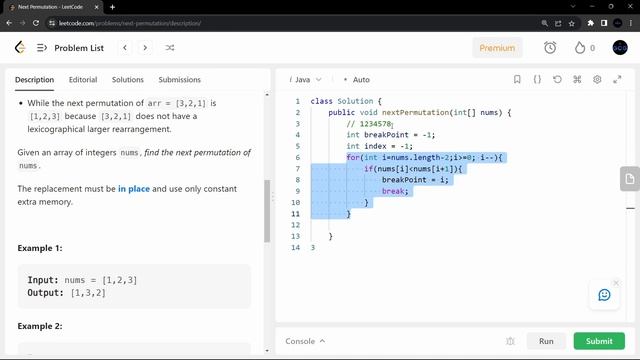Open the Auto mode selector
Viewport: 640px width, 360px height.
coord(357,80)
